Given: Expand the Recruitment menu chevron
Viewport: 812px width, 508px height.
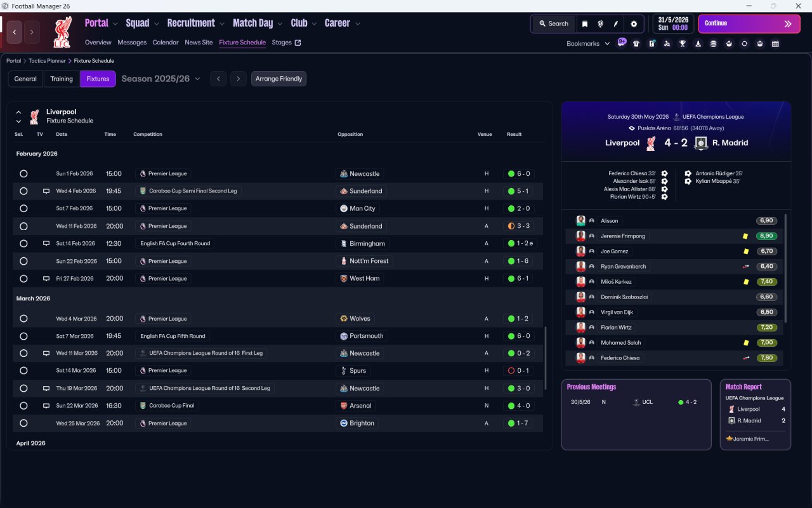Looking at the screenshot, I should [x=222, y=24].
